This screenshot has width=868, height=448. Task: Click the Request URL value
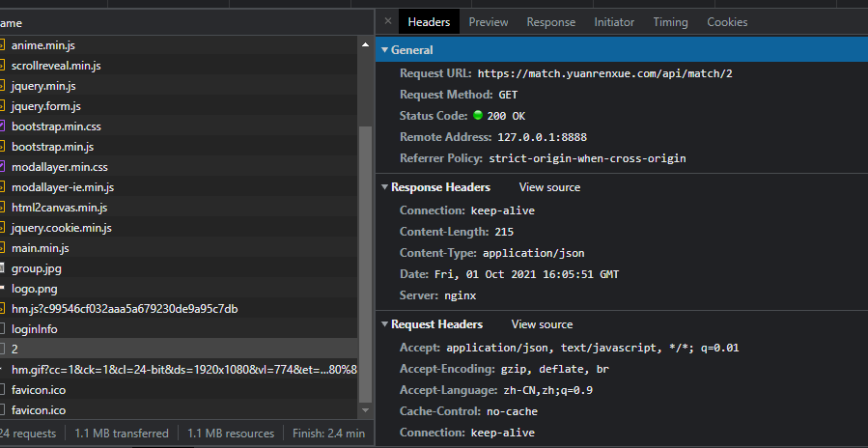click(x=604, y=73)
